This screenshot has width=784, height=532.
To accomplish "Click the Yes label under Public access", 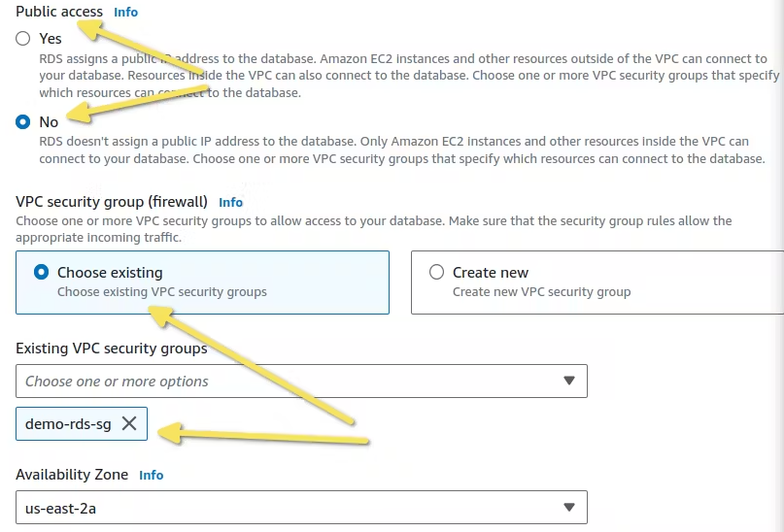I will pos(51,39).
